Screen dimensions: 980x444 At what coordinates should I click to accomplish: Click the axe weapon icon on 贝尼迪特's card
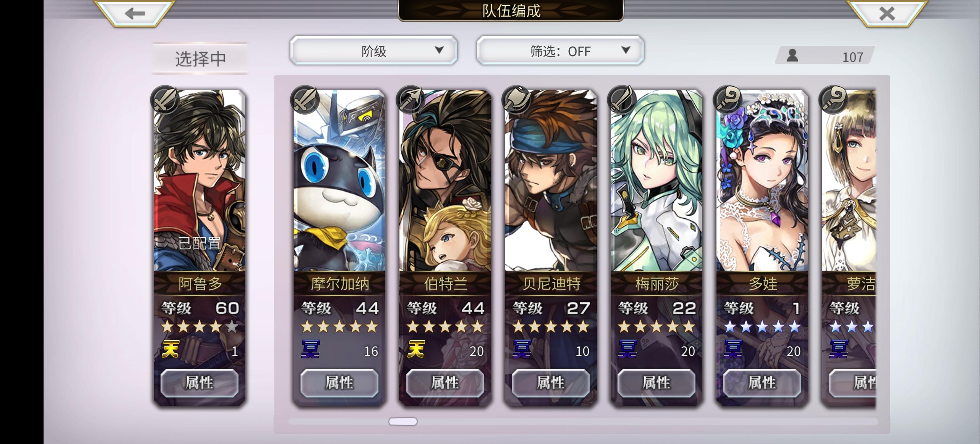point(516,100)
